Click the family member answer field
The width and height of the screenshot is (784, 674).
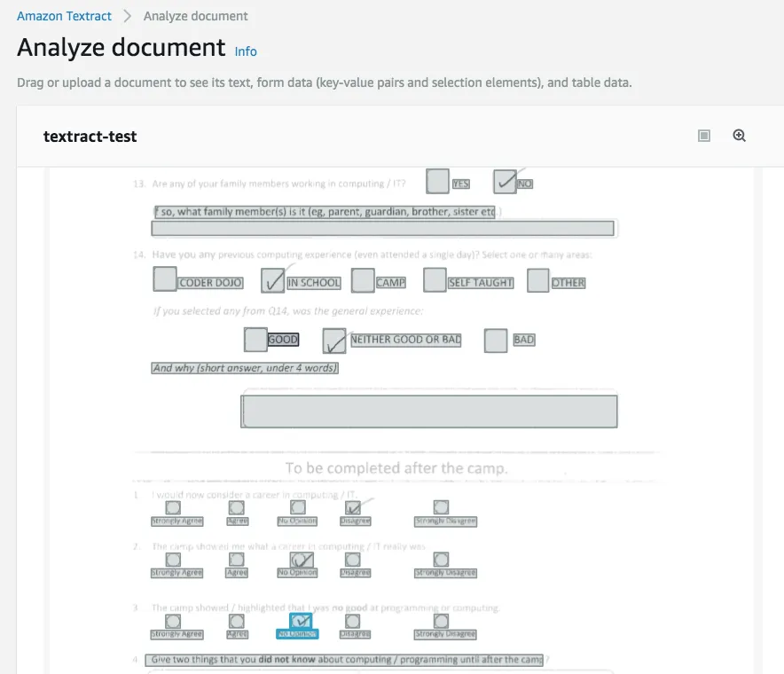coord(382,229)
